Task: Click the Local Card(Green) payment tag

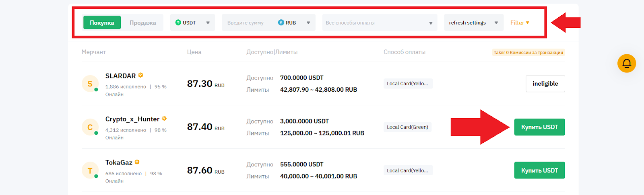Action: pos(407,127)
